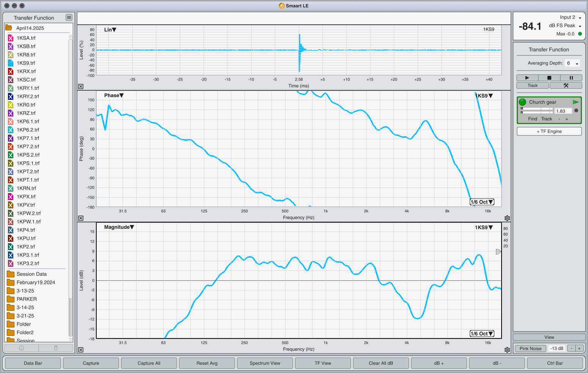Image resolution: width=588 pixels, height=373 pixels.
Task: Toggle visibility of the 1KSC.trf trace
Action: [x=11, y=80]
